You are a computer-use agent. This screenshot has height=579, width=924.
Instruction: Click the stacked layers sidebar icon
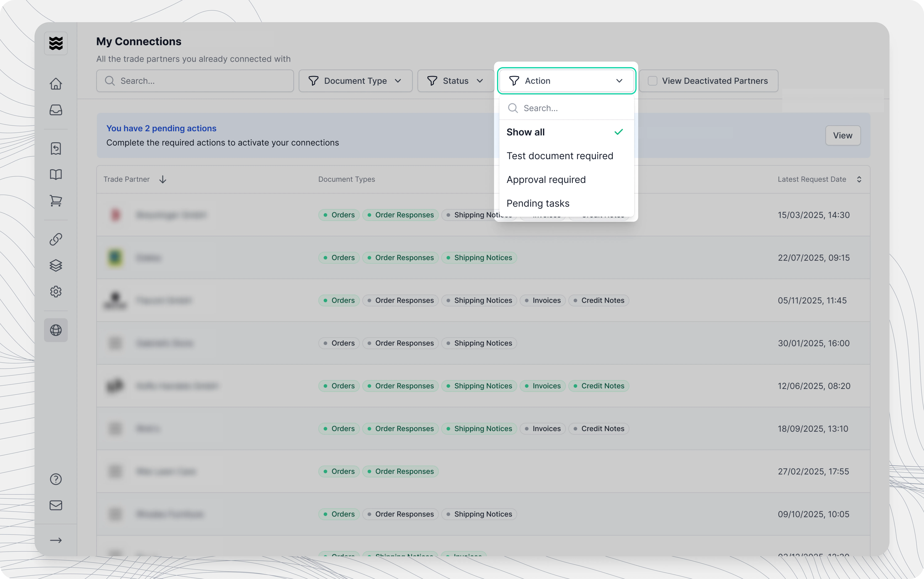point(56,265)
